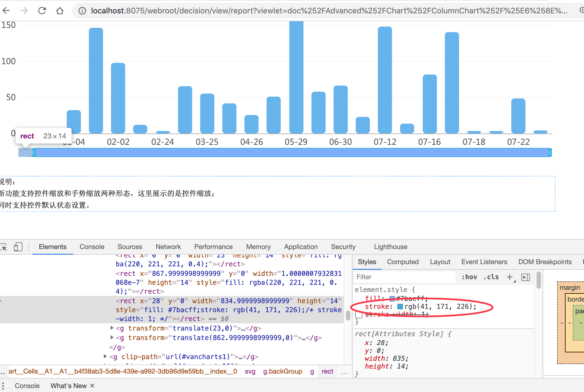Add a new style rule

tap(510, 277)
